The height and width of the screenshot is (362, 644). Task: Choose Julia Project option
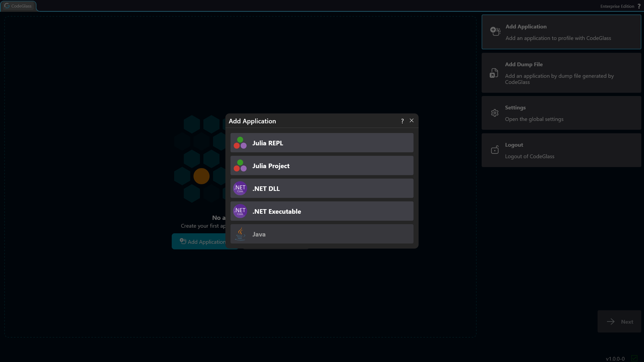322,165
